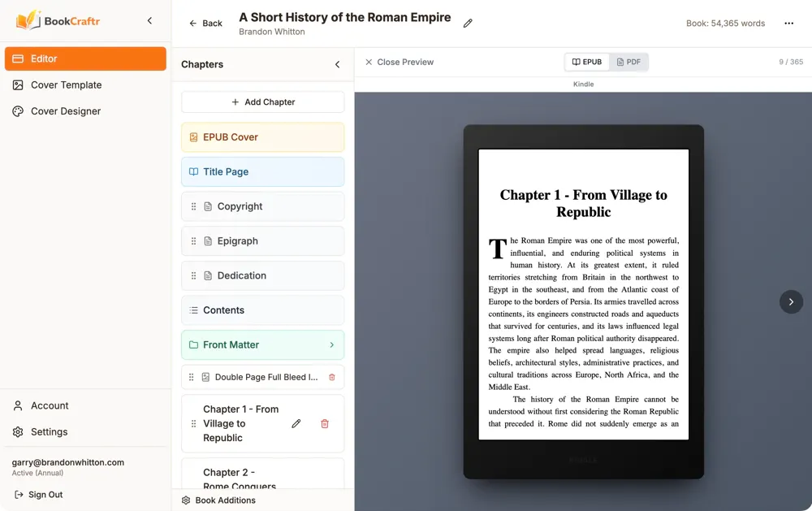Select the EPUB Cover item
The image size is (812, 511).
pyautogui.click(x=262, y=137)
